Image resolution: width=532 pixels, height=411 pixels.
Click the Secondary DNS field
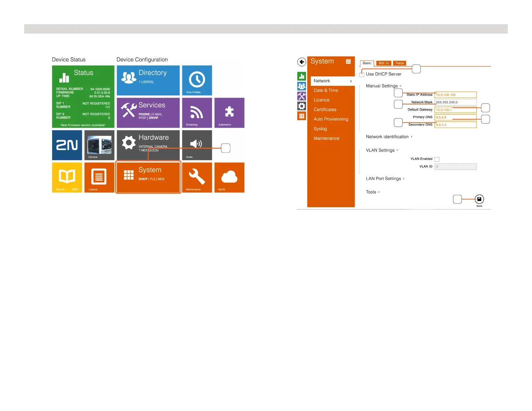click(455, 125)
